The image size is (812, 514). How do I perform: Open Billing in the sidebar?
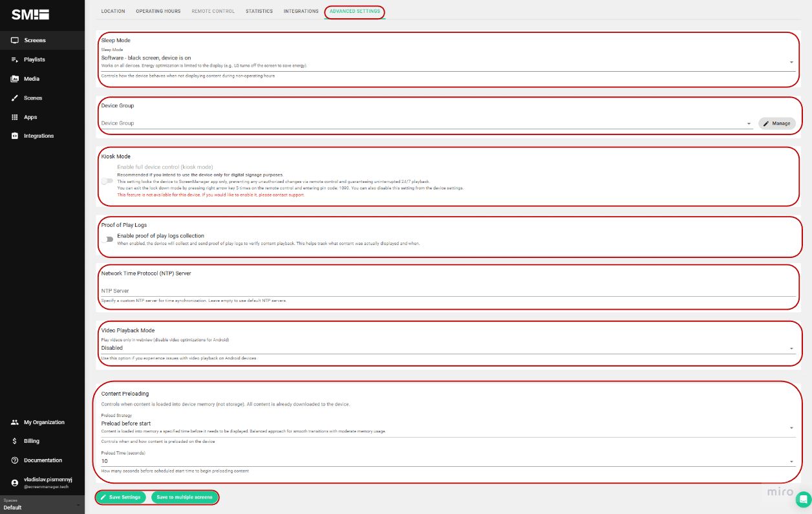coord(32,441)
